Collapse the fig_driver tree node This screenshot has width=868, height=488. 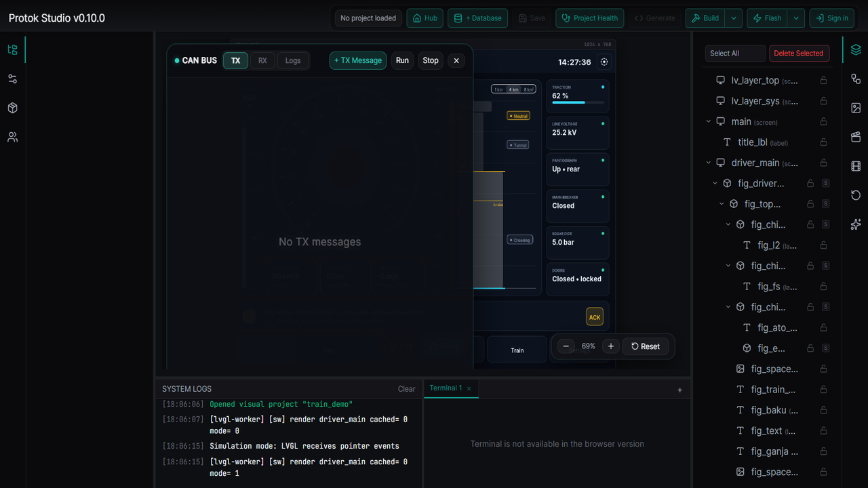point(715,183)
